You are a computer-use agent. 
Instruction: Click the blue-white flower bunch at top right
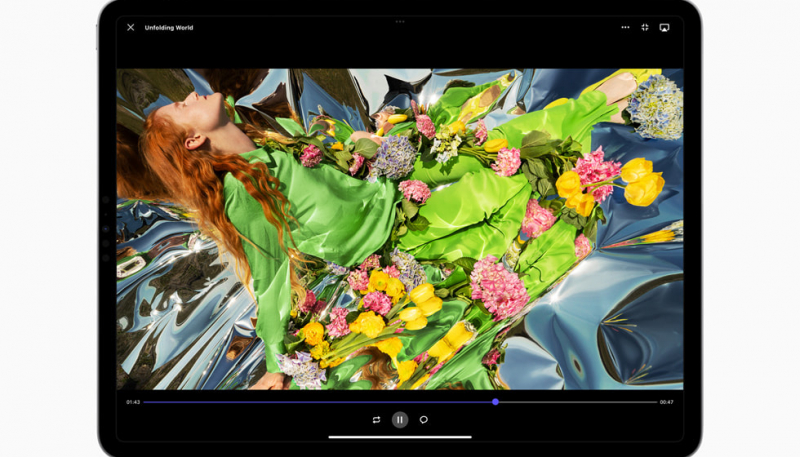[x=656, y=105]
